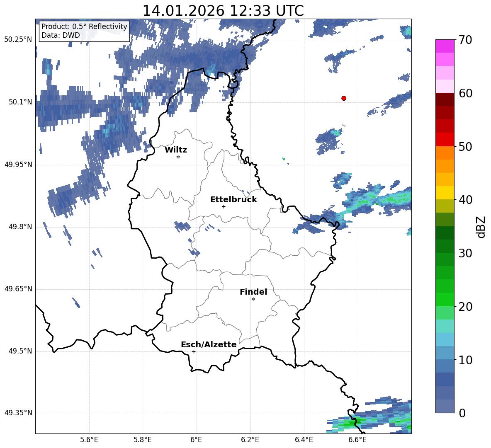The height and width of the screenshot is (448, 491).
Task: Click the 0 colorbar tick label
Action: click(x=462, y=413)
